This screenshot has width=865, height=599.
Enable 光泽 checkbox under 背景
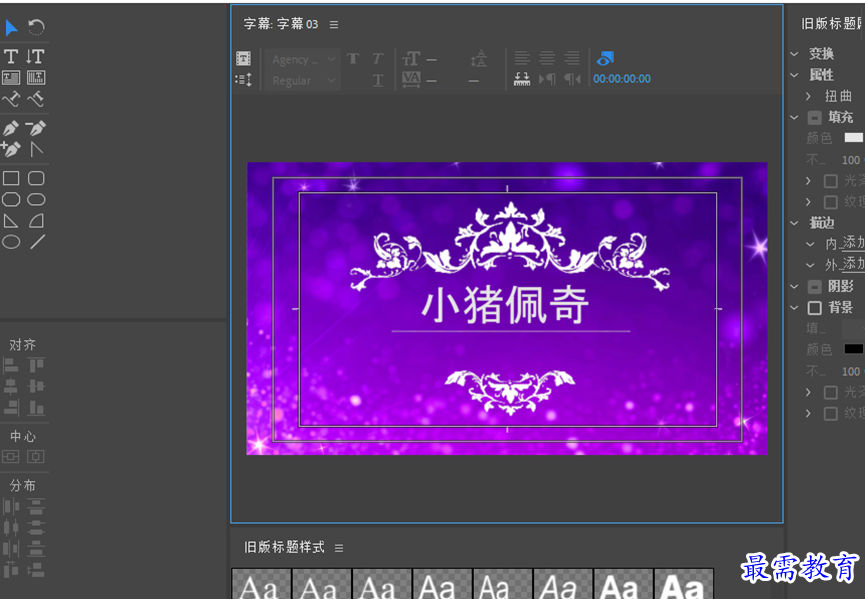(830, 392)
